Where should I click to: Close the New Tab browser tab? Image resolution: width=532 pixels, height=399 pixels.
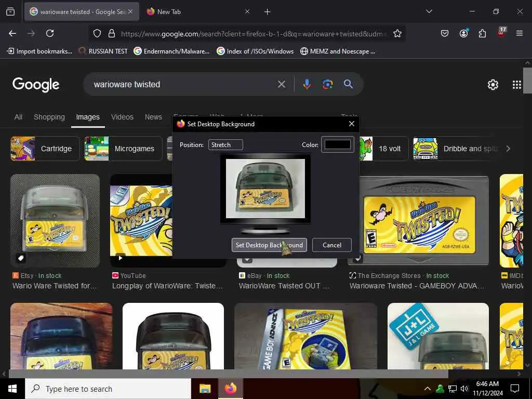tap(247, 12)
